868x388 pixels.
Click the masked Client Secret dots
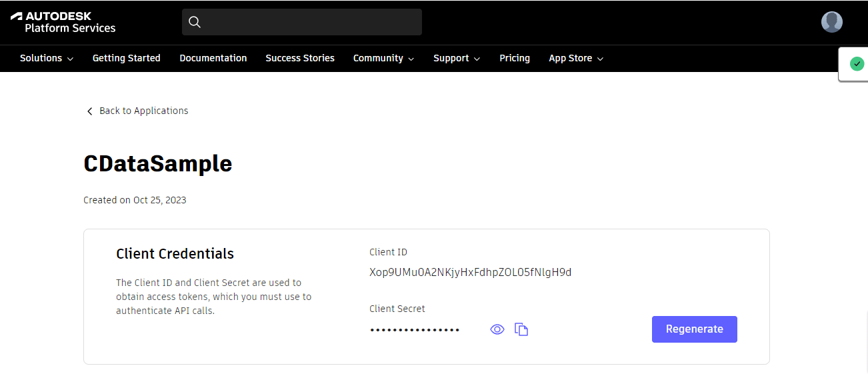point(415,330)
